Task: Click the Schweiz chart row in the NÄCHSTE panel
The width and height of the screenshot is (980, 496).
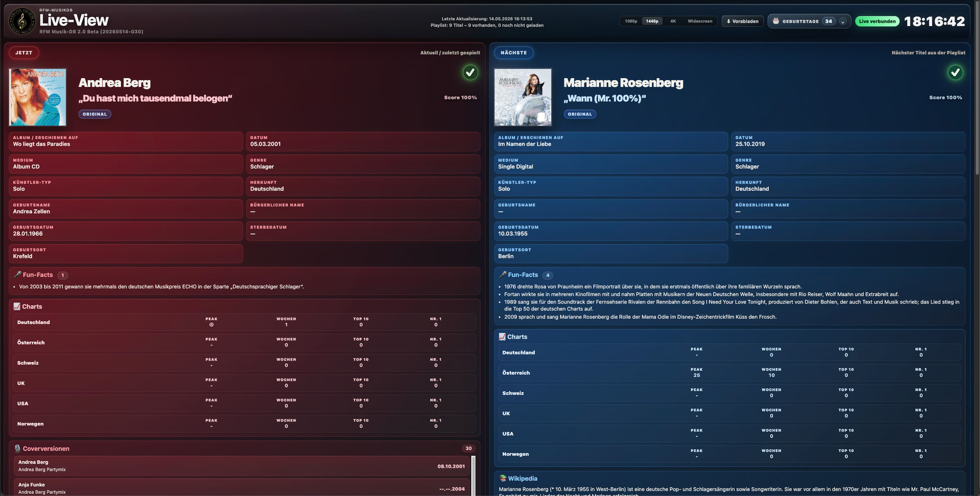Action: pos(729,393)
